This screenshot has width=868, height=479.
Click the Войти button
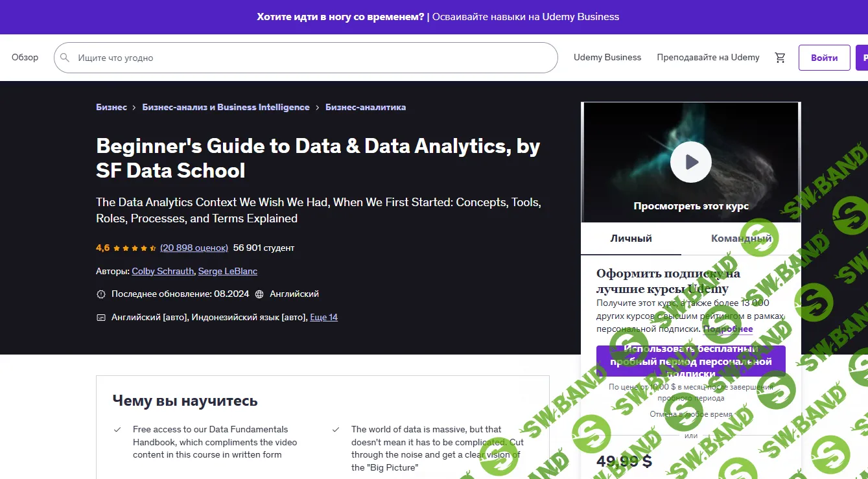[x=824, y=58]
